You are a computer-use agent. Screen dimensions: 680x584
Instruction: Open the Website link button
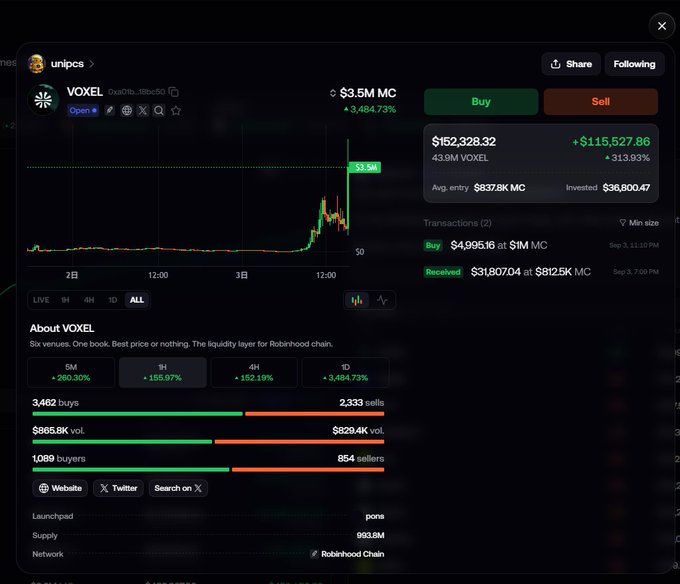coord(60,488)
